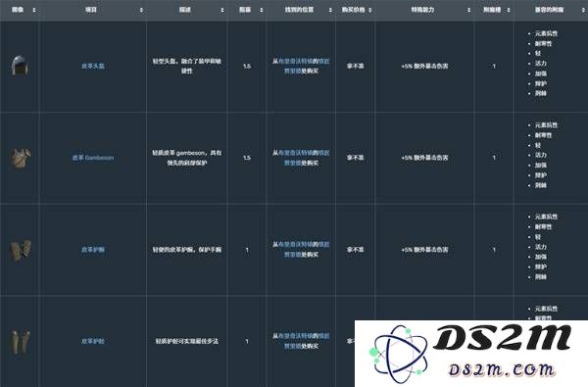
Task: Click 元素抗性 in the Gambeson row list
Action: click(546, 124)
